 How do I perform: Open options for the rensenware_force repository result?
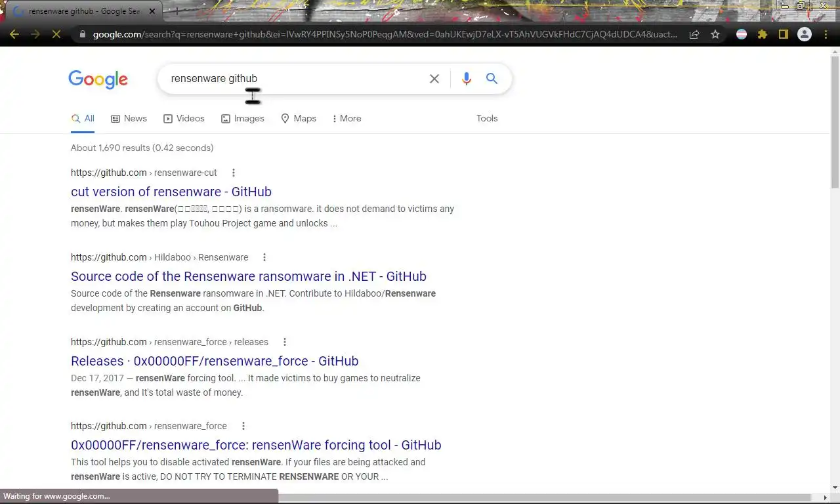[243, 426]
